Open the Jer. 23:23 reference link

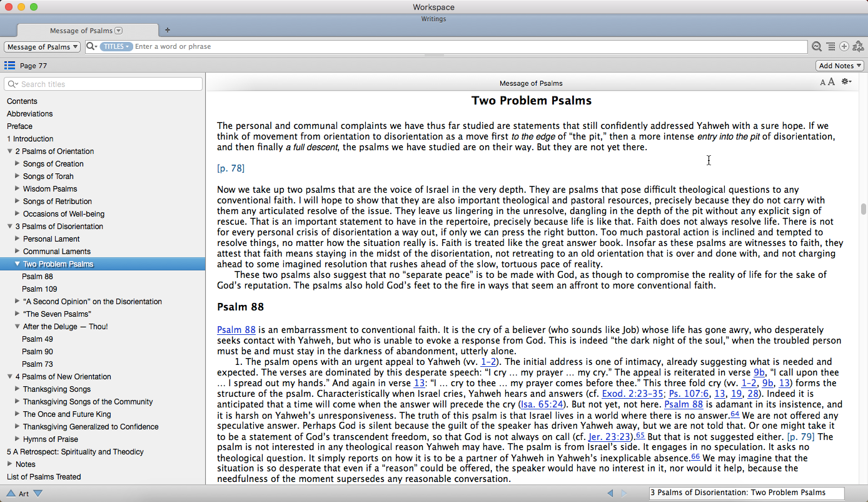(609, 436)
